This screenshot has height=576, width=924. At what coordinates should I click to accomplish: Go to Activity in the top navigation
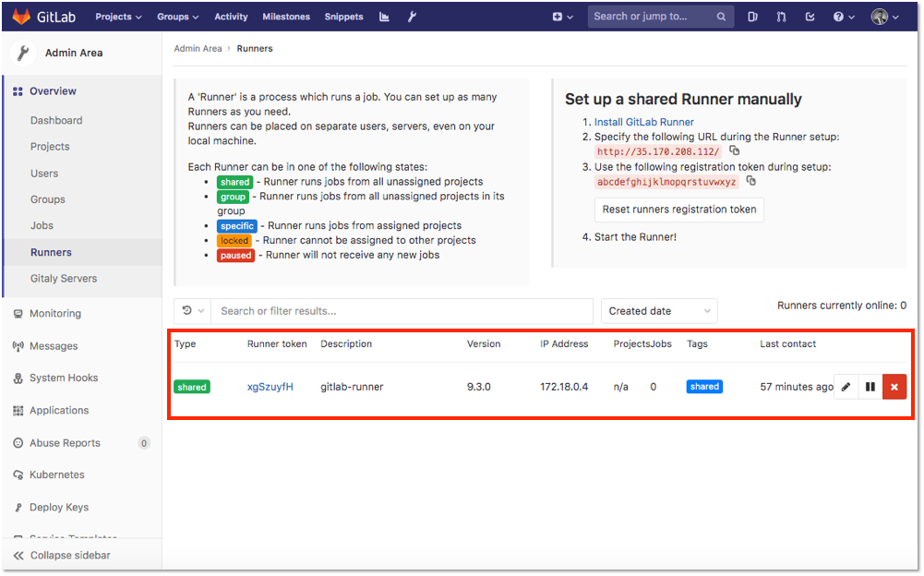point(231,17)
